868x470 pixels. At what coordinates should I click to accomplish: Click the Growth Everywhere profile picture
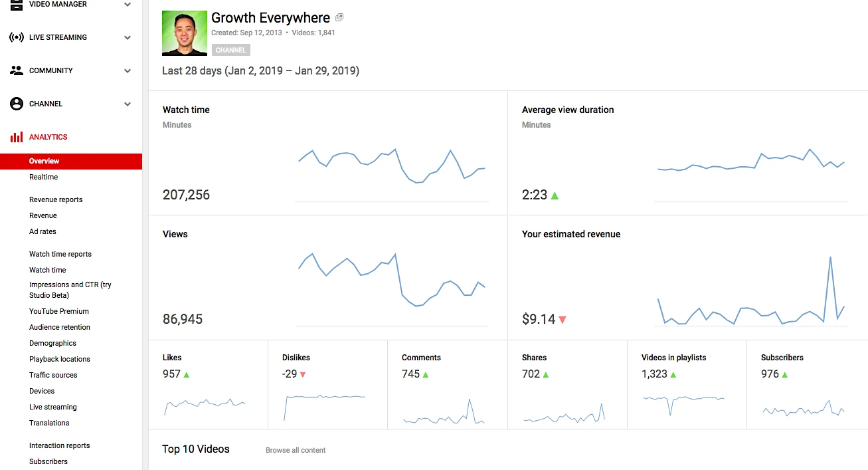(x=184, y=33)
